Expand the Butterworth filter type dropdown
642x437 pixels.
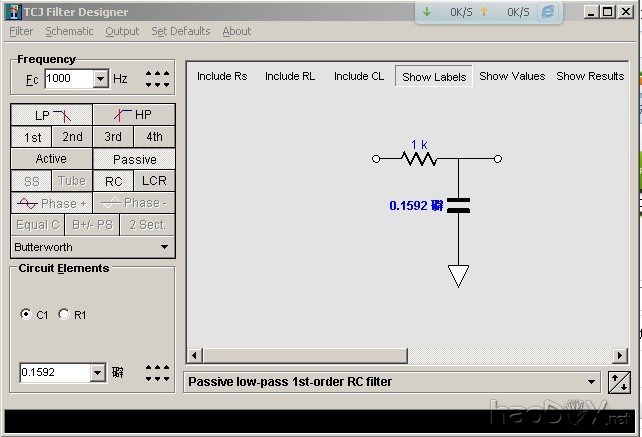(165, 247)
